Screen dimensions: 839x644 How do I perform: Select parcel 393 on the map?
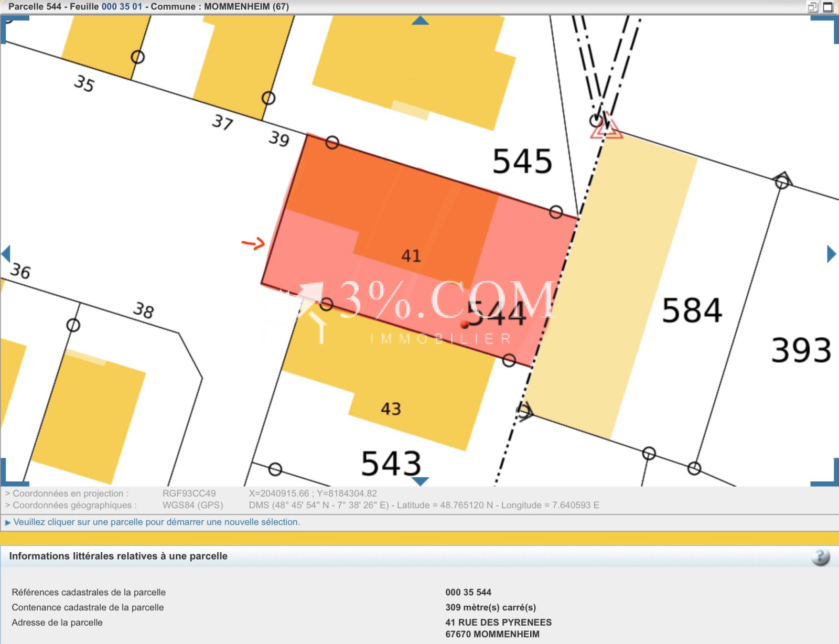pos(801,350)
